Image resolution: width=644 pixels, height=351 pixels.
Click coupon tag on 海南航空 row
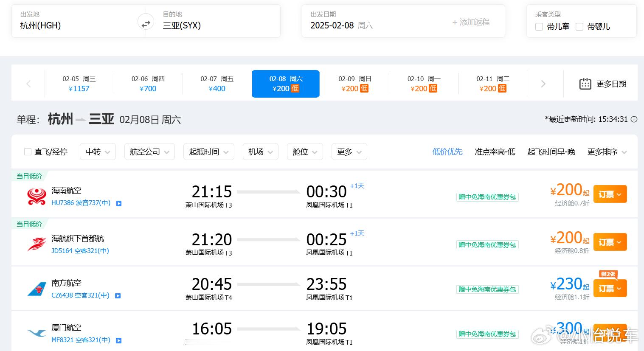[487, 197]
